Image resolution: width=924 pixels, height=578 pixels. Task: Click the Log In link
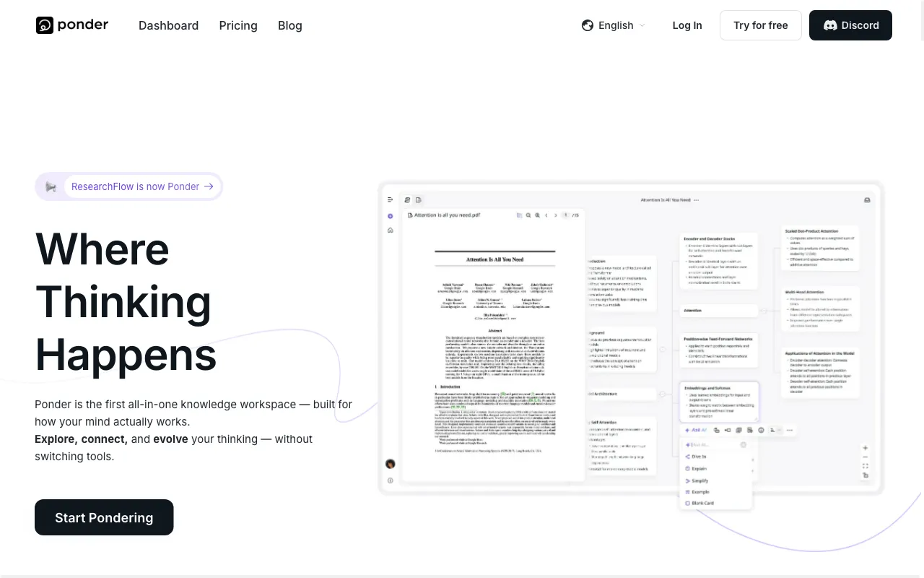point(687,25)
